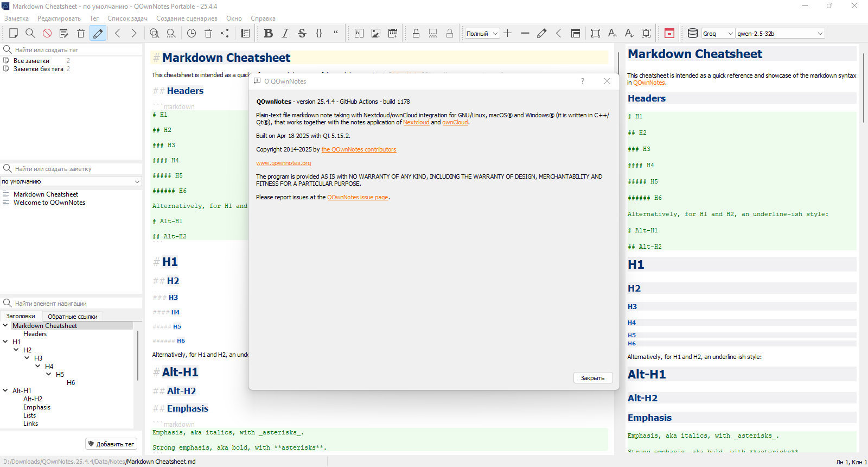This screenshot has height=467, width=868.
Task: Encrypt note with closed padlock icon
Action: (x=416, y=33)
